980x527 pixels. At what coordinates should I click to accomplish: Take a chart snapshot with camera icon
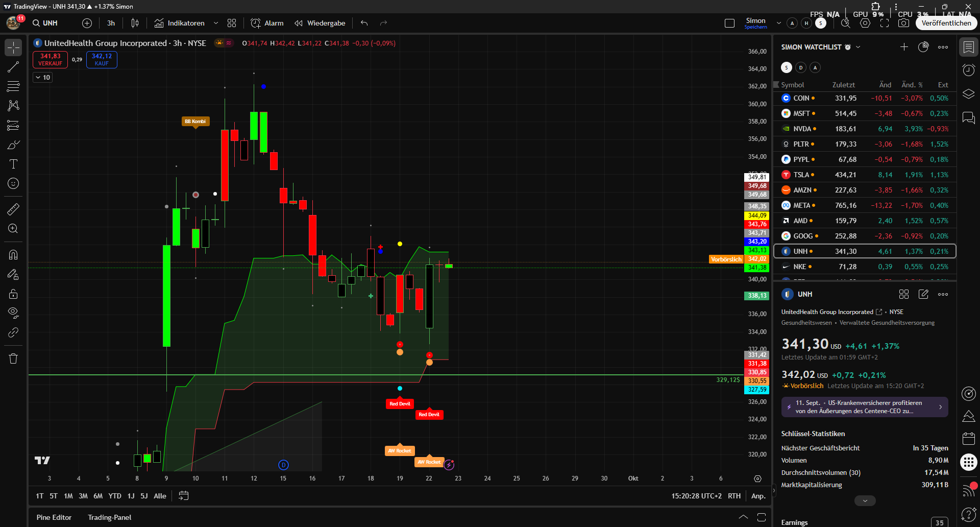coord(903,23)
